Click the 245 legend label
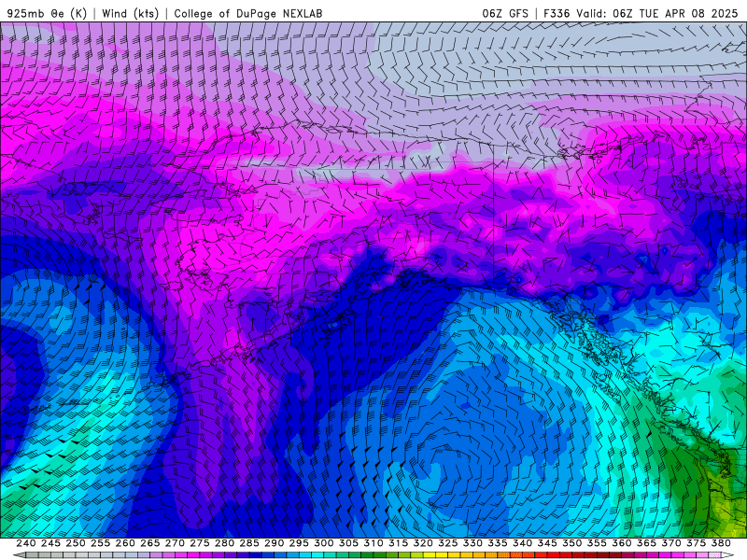 (50, 543)
